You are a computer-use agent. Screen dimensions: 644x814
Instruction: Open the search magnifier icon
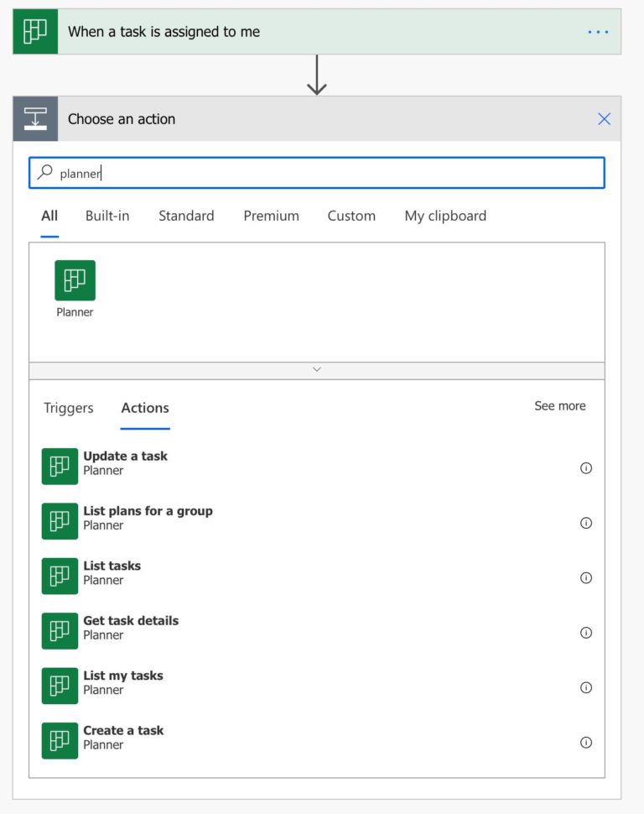pos(46,173)
